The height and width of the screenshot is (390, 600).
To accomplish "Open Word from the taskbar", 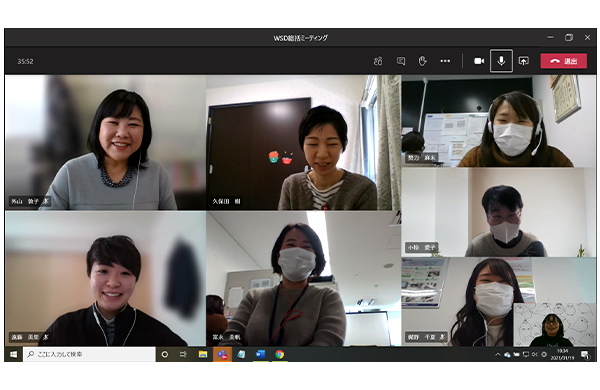I will click(261, 354).
